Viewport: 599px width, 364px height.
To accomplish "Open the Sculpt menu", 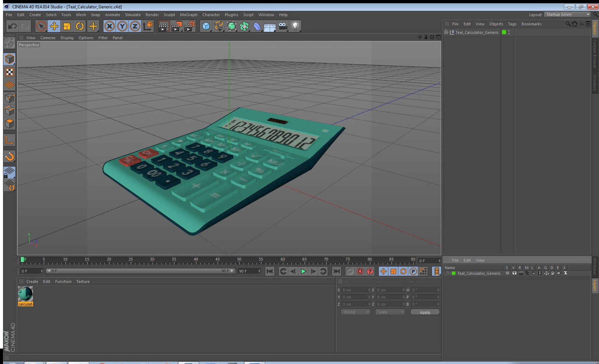I will click(169, 15).
